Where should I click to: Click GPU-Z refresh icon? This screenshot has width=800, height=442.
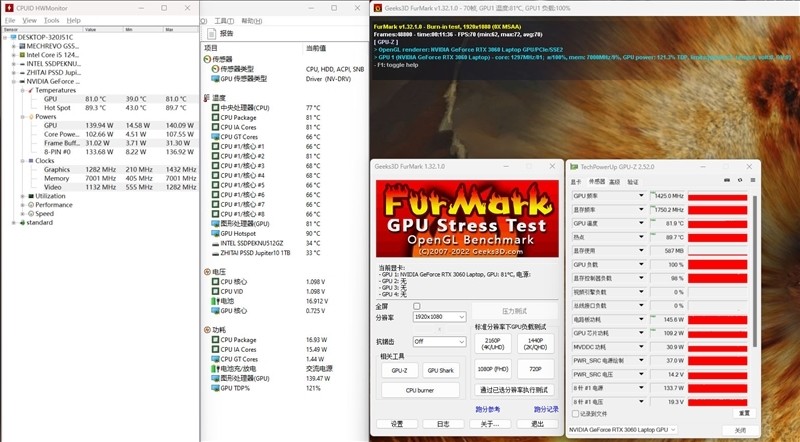740,180
